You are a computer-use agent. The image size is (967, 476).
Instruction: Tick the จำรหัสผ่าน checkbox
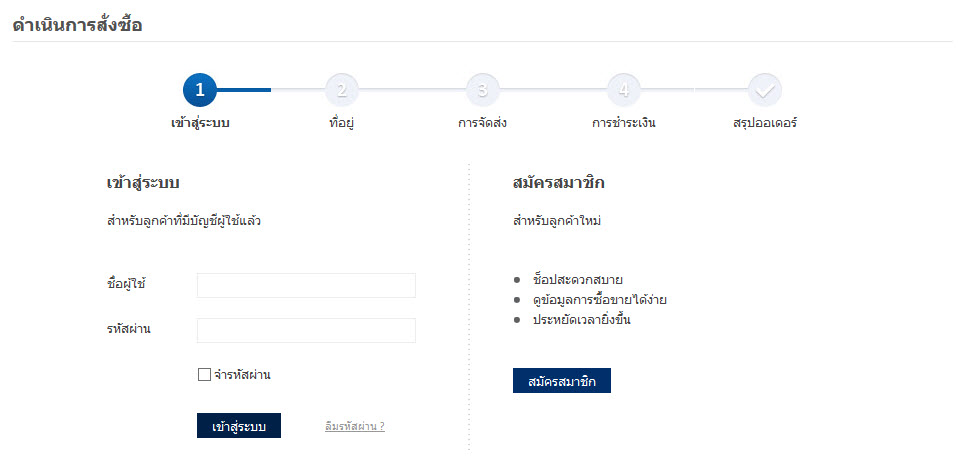coord(204,375)
